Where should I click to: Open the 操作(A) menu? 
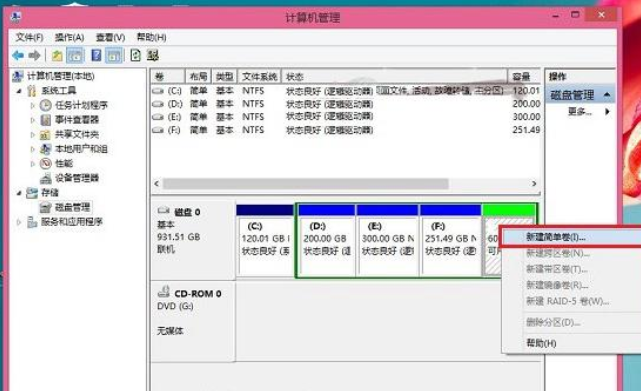[x=69, y=38]
